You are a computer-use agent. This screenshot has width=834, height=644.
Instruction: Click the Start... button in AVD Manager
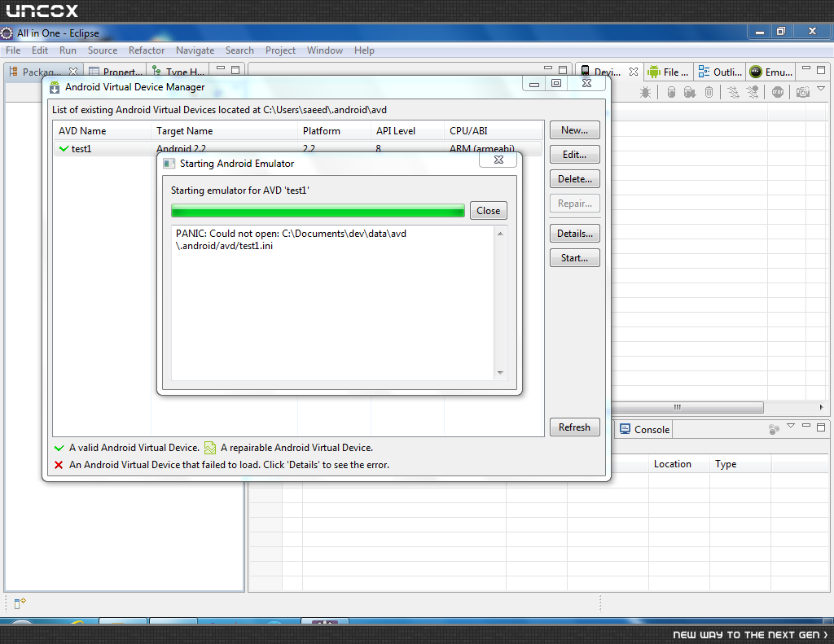574,258
